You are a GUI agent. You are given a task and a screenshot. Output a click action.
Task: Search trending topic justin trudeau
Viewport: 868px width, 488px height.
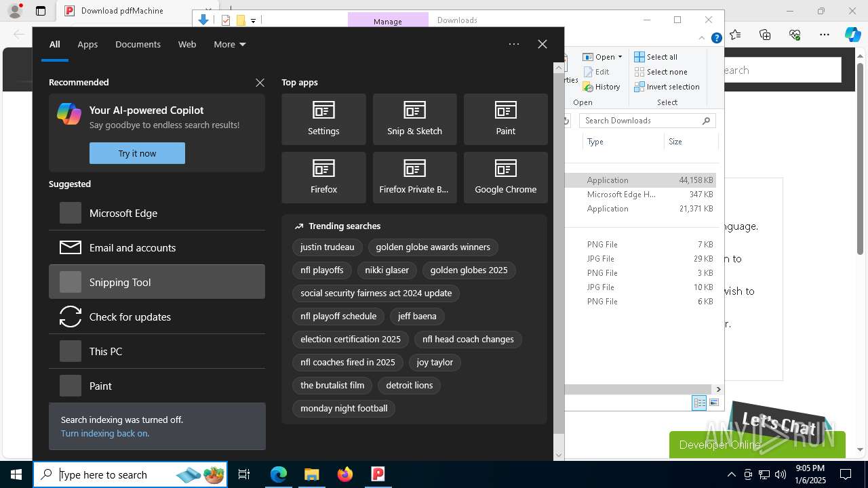328,247
